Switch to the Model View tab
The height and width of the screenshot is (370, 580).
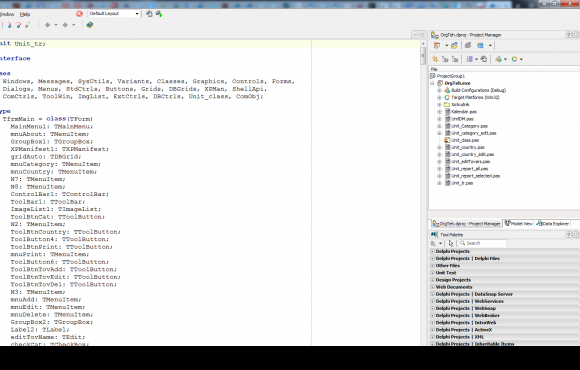519,223
